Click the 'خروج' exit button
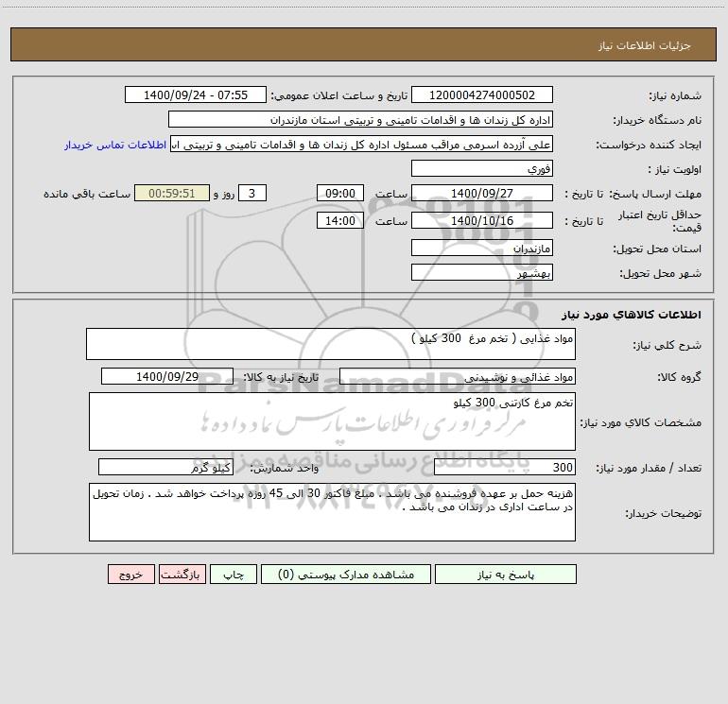728x704 pixels. pos(130,575)
